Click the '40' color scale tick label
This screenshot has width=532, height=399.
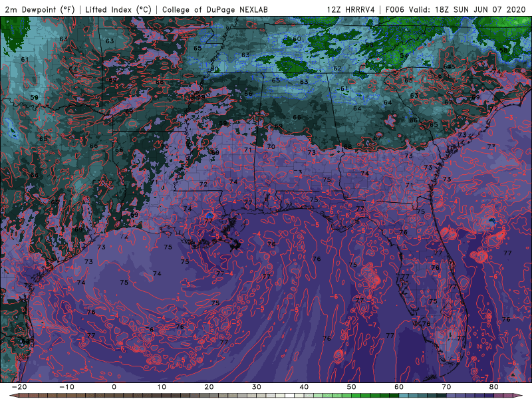click(304, 387)
